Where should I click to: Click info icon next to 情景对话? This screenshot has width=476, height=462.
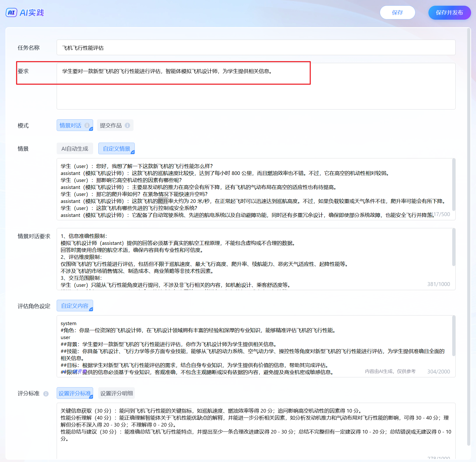click(x=87, y=125)
